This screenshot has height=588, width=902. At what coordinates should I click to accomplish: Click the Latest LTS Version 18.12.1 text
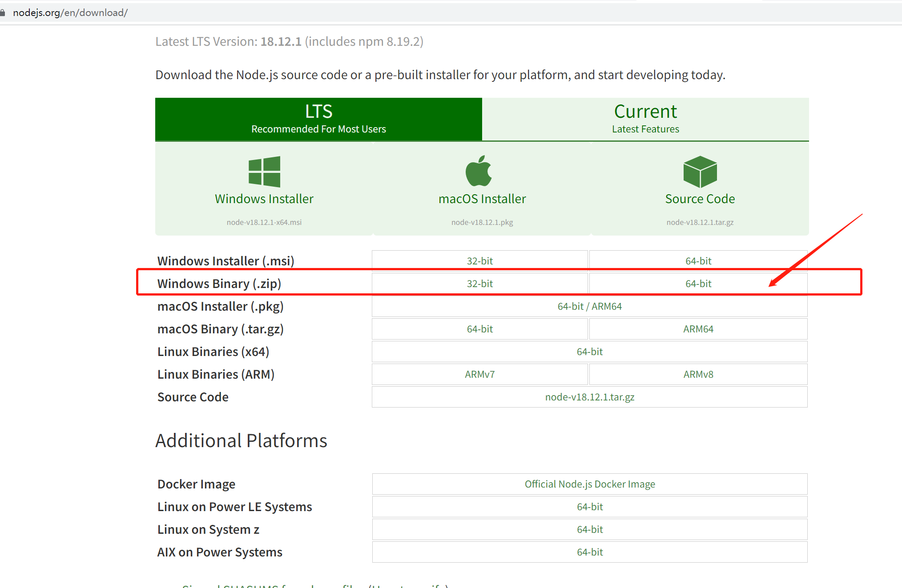pyautogui.click(x=290, y=41)
